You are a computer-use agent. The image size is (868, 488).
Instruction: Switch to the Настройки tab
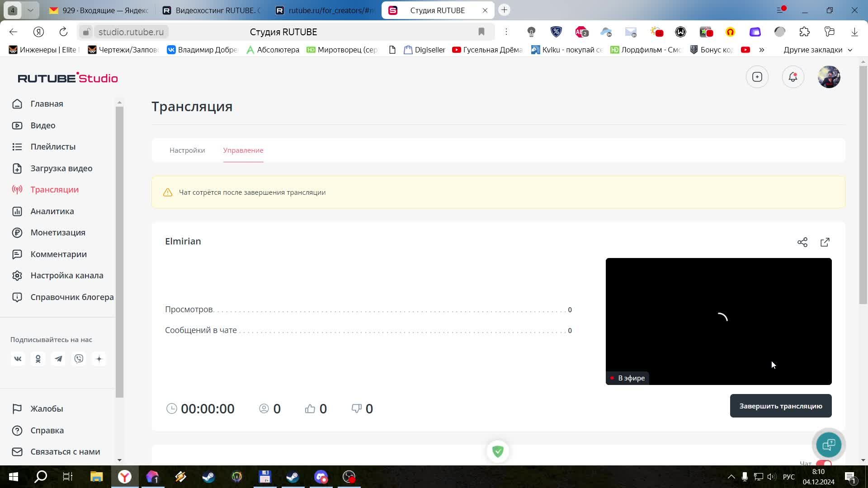187,150
